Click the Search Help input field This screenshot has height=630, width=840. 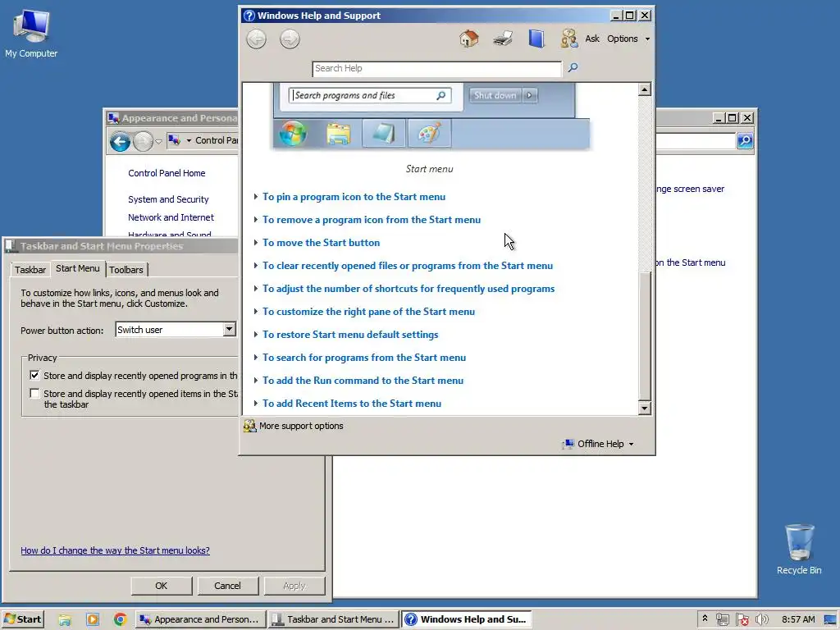click(x=436, y=69)
